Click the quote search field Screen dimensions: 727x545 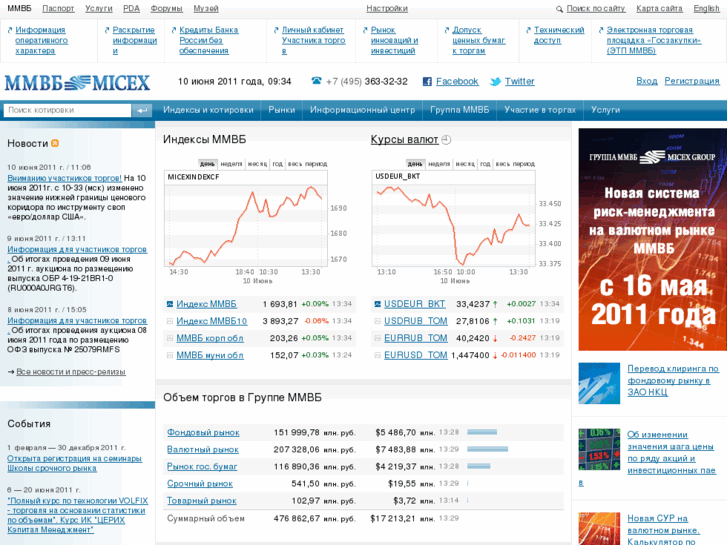[x=68, y=110]
